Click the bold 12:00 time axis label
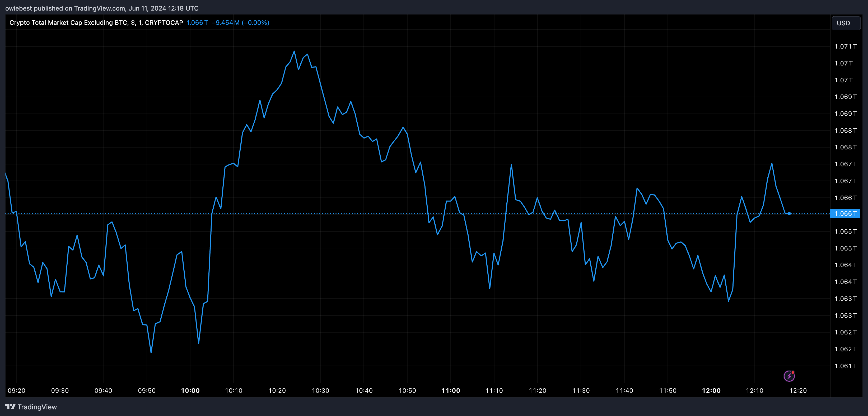Image resolution: width=868 pixels, height=416 pixels. point(711,390)
